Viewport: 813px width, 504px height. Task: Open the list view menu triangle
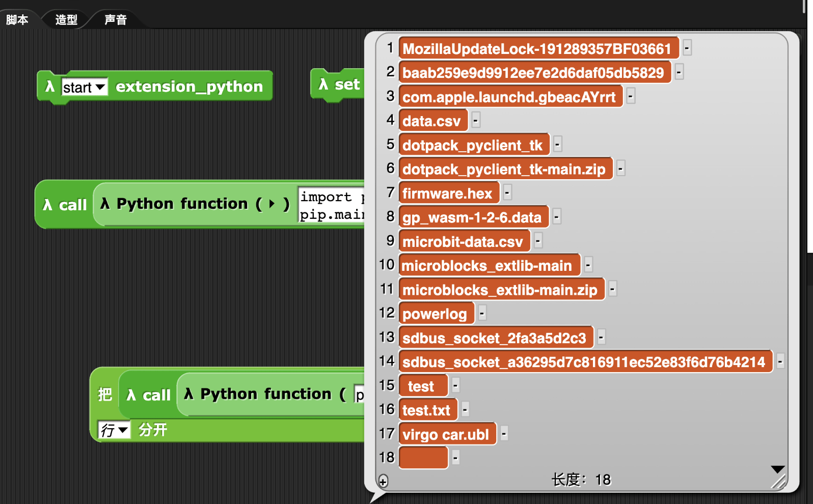click(778, 469)
